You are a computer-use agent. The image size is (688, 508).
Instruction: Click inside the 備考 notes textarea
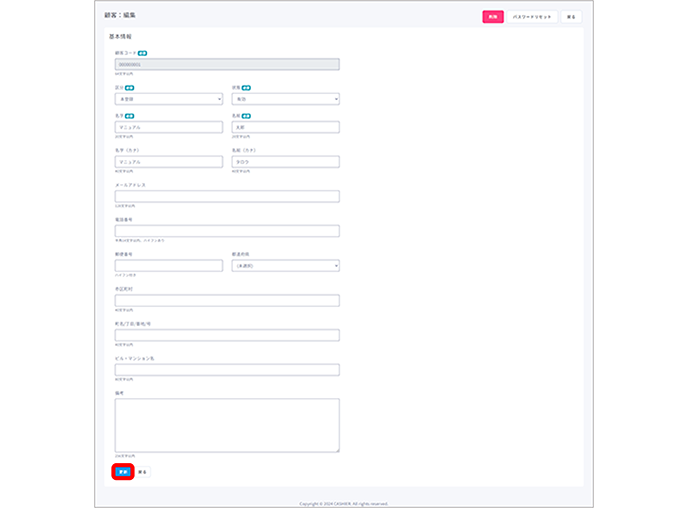click(x=226, y=425)
